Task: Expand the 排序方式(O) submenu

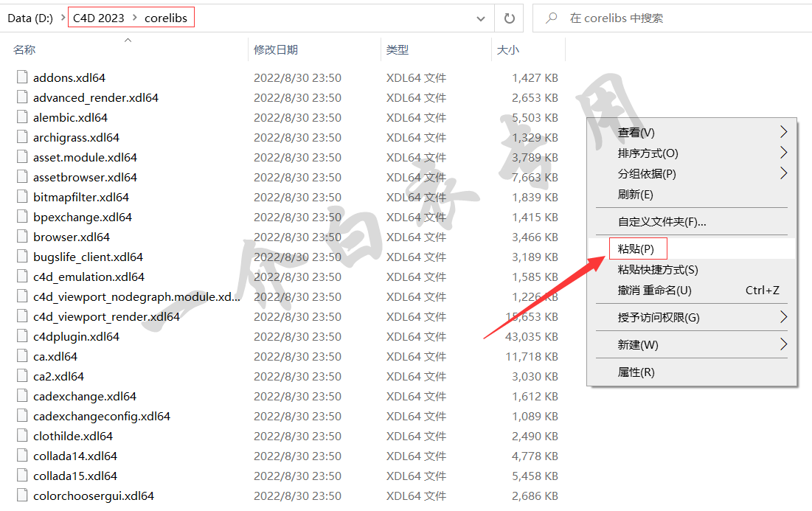Action: click(783, 153)
